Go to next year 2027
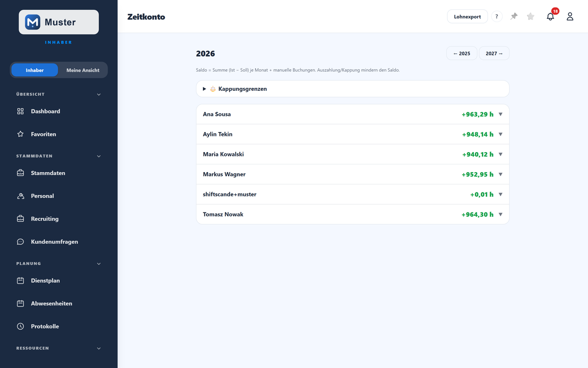588x368 pixels. 494,53
